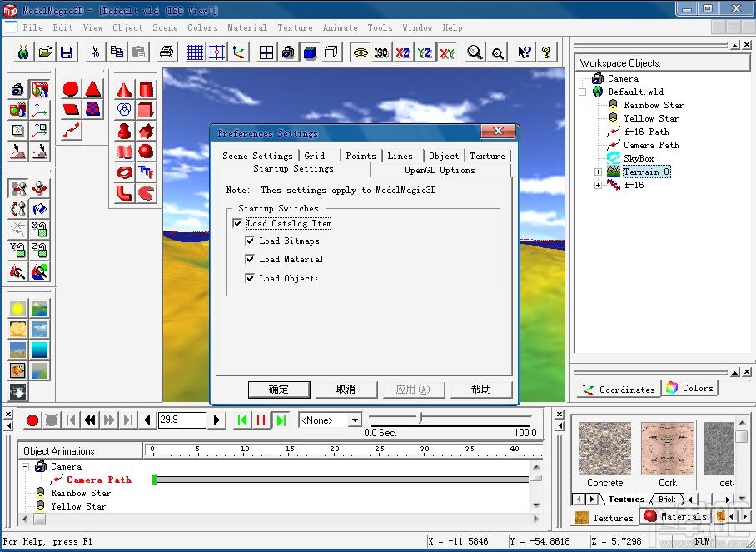
Task: Select the Cork texture thumbnail
Action: coord(667,448)
